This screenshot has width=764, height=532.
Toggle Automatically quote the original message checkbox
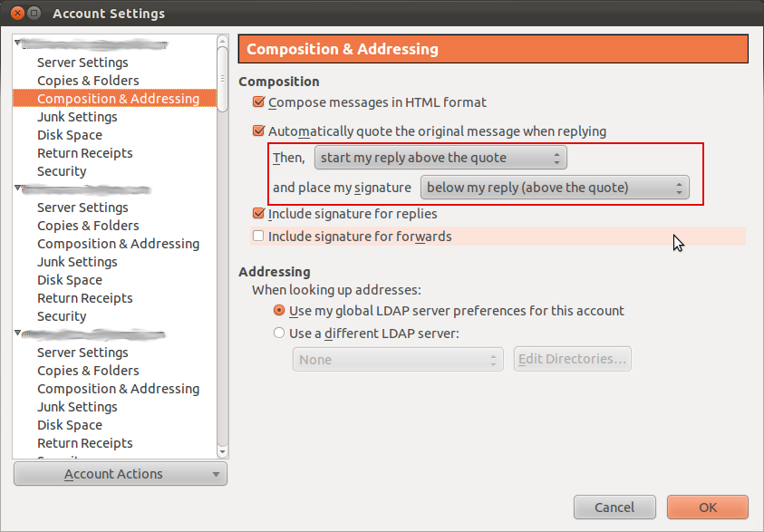tap(259, 131)
